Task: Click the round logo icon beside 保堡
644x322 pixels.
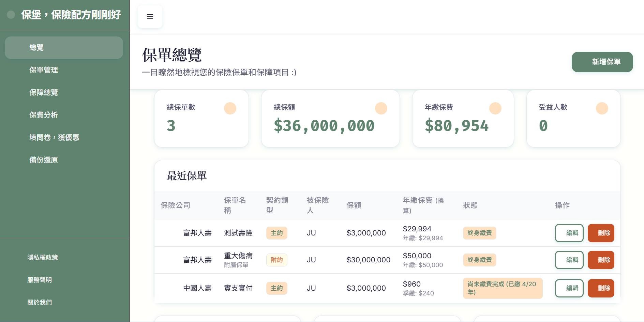Action: pyautogui.click(x=11, y=15)
